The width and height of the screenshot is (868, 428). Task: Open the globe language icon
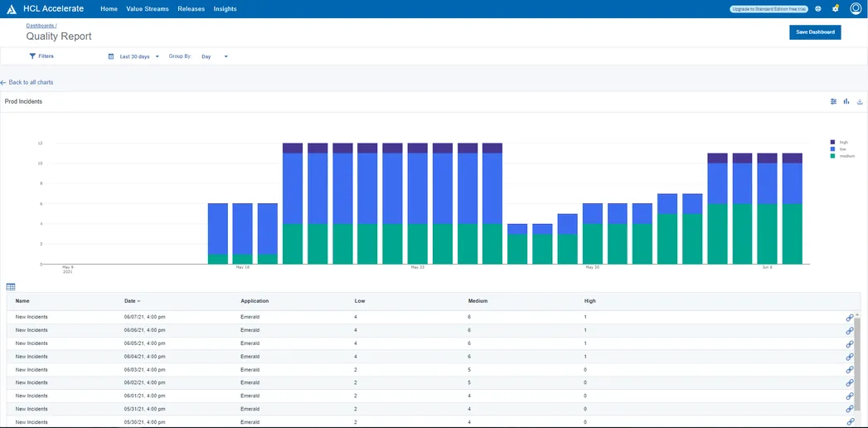coord(818,9)
